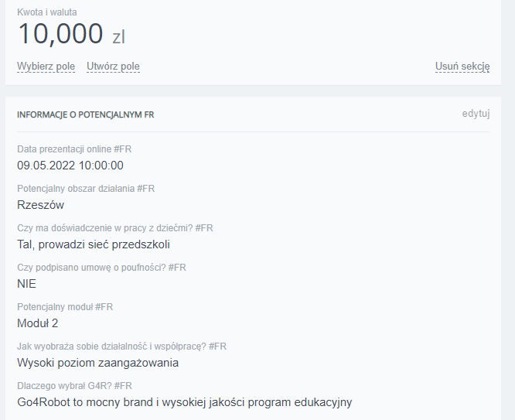Click the 'Tal, prowadzi sieć przedszkoli' value
The image size is (515, 420).
tap(93, 244)
